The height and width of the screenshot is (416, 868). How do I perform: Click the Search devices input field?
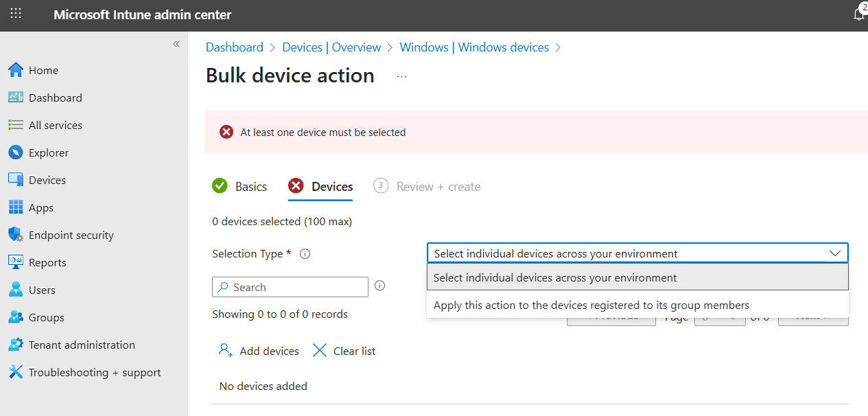pyautogui.click(x=296, y=287)
